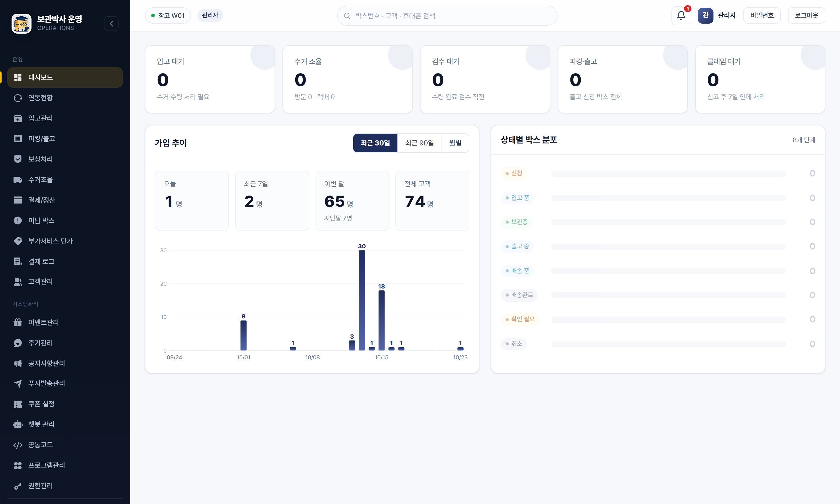Open 공통코드 code brackets icon
840x504 pixels.
[18, 445]
